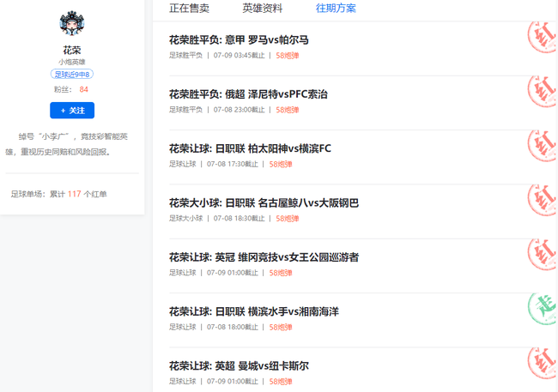Open plan 英超 曼城vs纽卡斯尔
Screen dimensions: 558x392
click(239, 365)
